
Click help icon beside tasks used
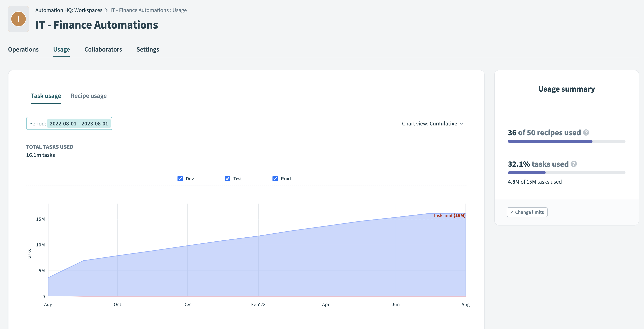pyautogui.click(x=574, y=164)
